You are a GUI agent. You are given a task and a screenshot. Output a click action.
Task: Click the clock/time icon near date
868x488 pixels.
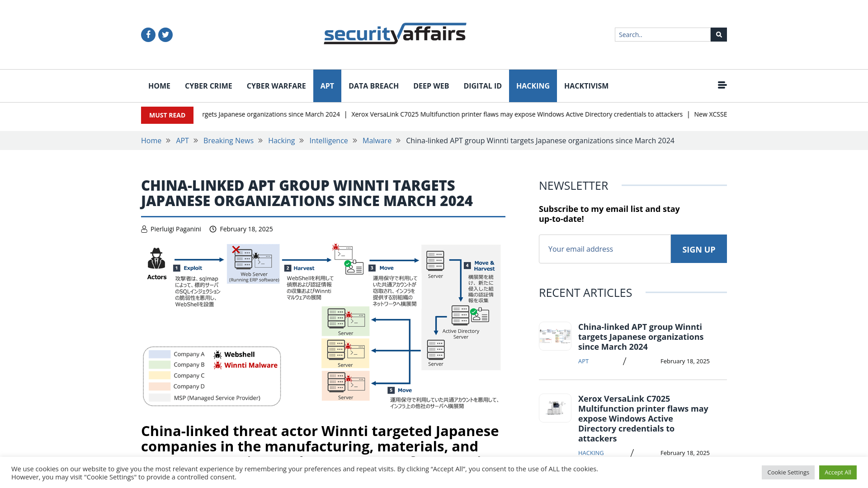point(213,229)
